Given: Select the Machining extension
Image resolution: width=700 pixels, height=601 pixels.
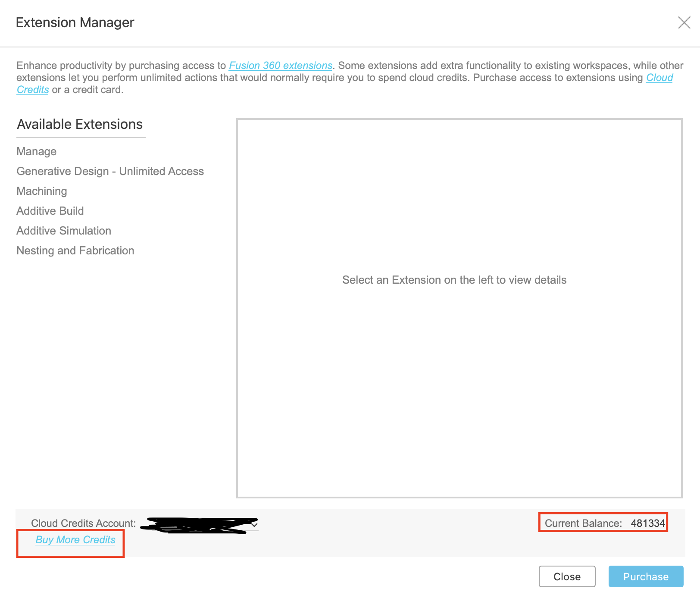Looking at the screenshot, I should [x=42, y=191].
